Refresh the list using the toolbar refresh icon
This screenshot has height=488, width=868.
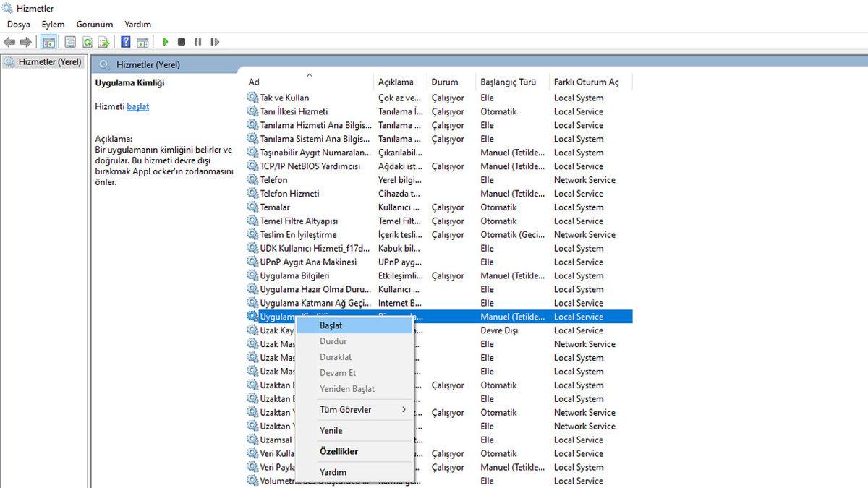pos(87,41)
